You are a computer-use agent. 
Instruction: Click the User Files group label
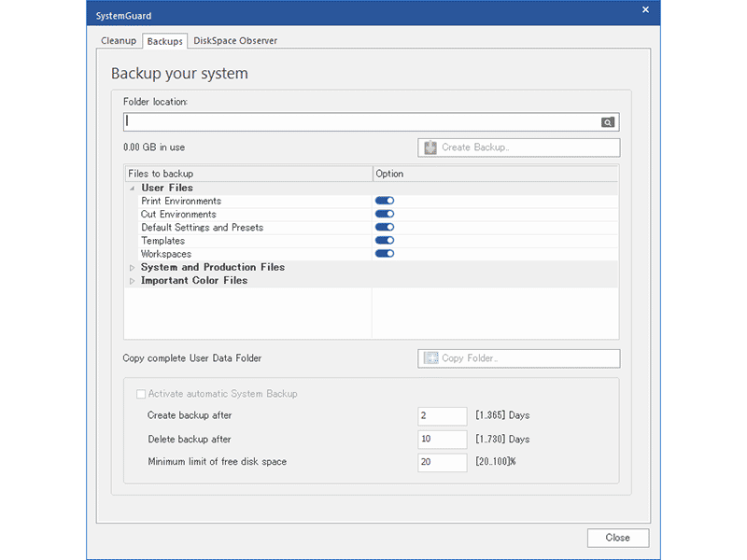pos(167,188)
